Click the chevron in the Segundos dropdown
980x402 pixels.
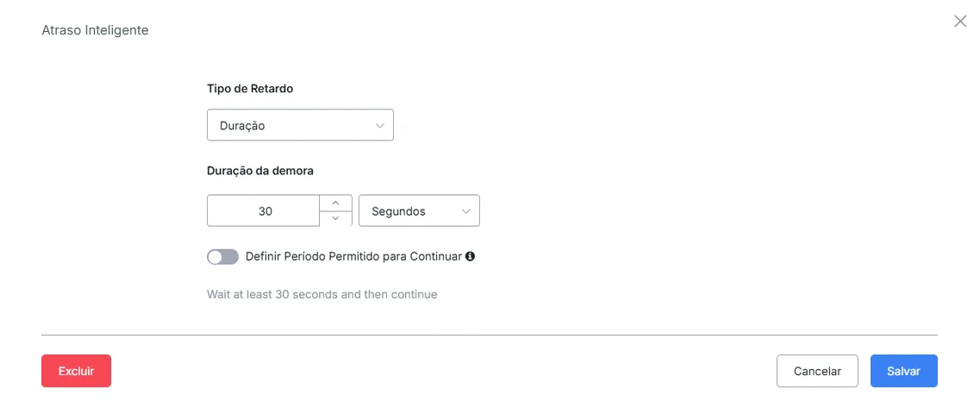pyautogui.click(x=465, y=211)
